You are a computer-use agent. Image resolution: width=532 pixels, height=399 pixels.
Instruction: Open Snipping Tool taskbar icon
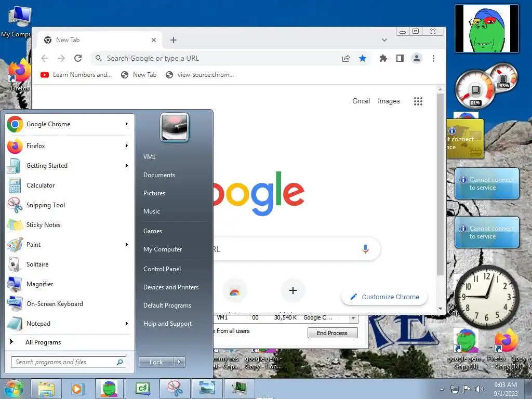click(175, 389)
